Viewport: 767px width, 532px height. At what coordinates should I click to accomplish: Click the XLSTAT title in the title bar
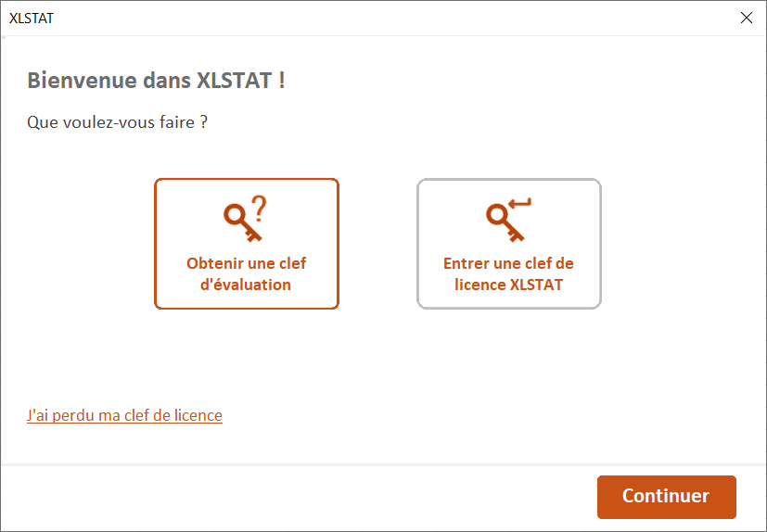[31, 18]
